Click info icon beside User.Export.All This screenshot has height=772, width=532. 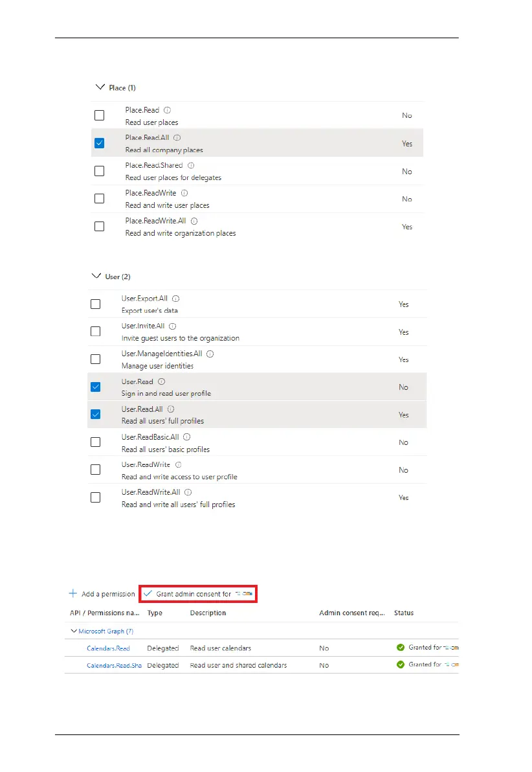176,299
